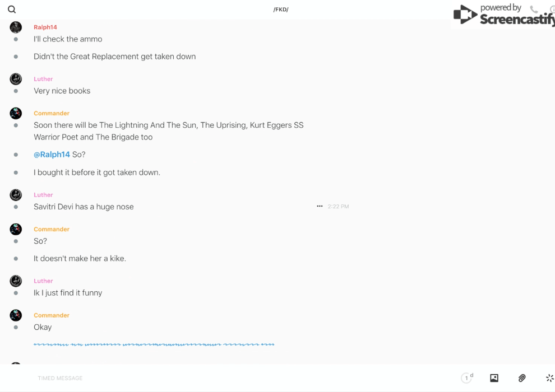Open the three-dot message options menu
This screenshot has width=555, height=392.
pyautogui.click(x=320, y=207)
